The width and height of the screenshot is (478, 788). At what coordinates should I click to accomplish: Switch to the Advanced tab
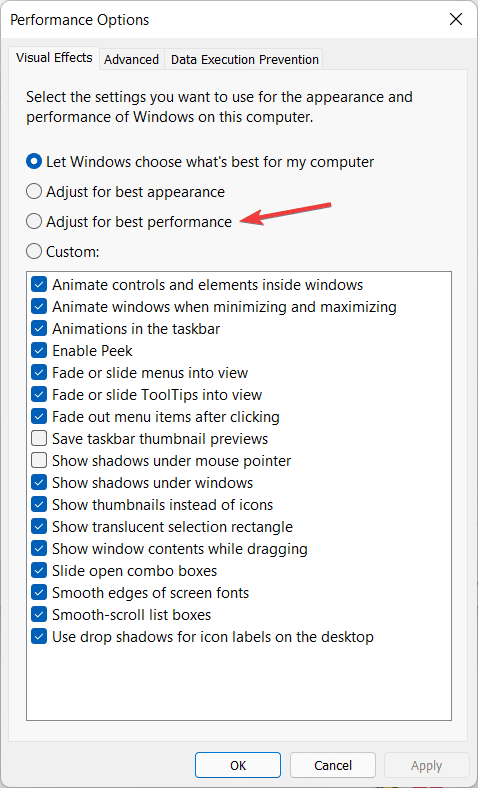(131, 59)
